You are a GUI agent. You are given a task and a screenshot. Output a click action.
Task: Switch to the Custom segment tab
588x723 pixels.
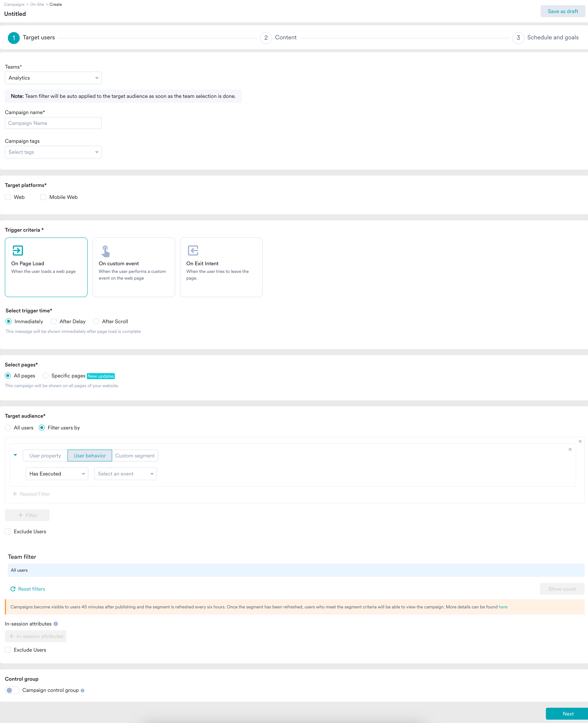pos(135,456)
